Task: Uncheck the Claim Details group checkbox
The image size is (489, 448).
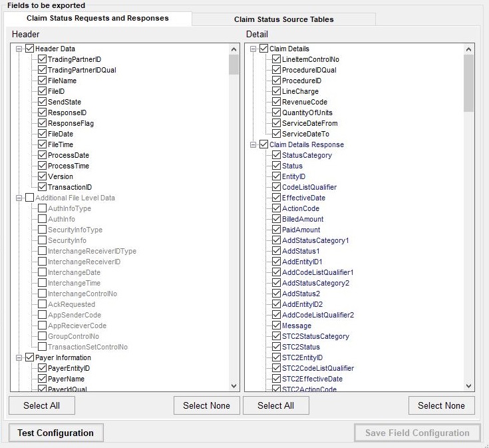Action: [264, 49]
